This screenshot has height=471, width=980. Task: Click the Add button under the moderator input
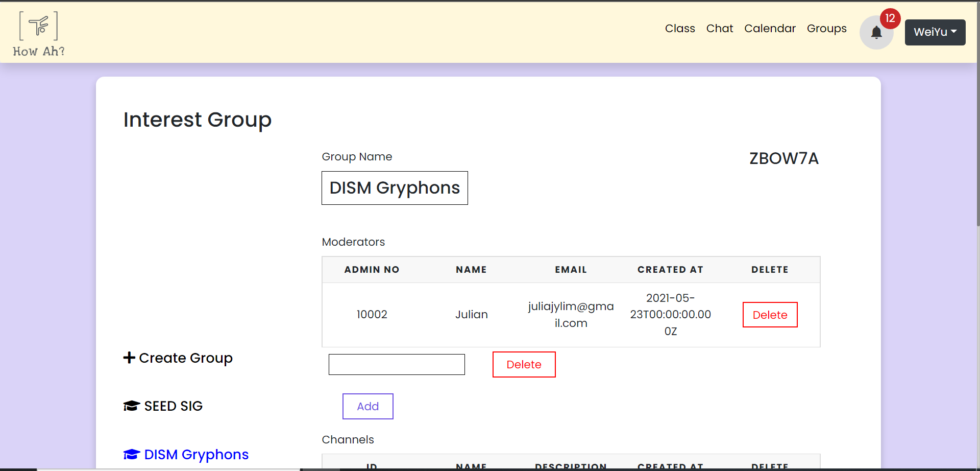click(367, 406)
